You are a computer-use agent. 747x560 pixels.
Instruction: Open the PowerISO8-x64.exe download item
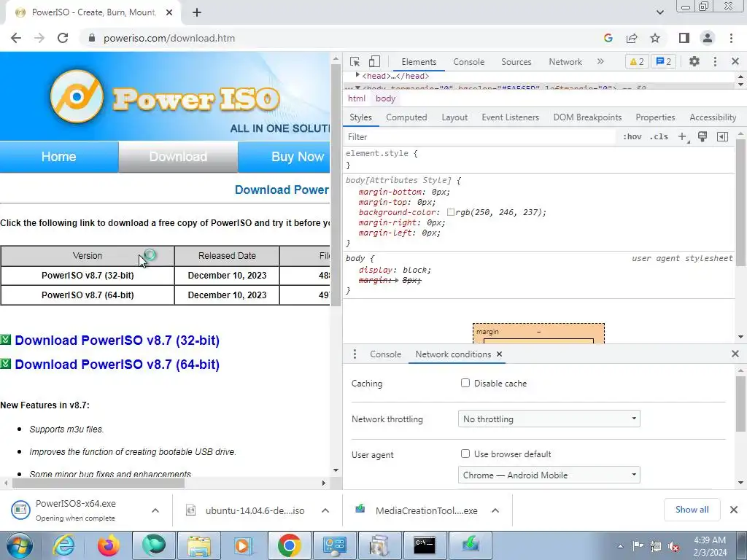(76, 510)
